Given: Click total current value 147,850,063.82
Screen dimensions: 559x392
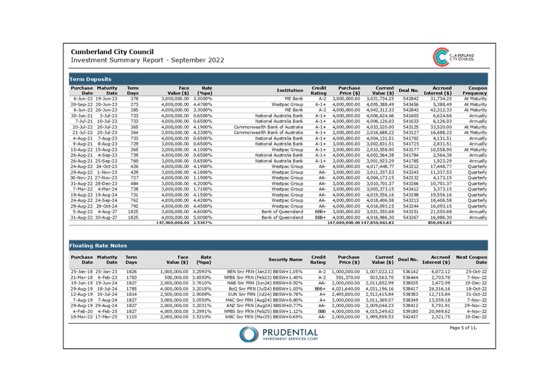Looking at the screenshot, I should pyautogui.click(x=378, y=223).
